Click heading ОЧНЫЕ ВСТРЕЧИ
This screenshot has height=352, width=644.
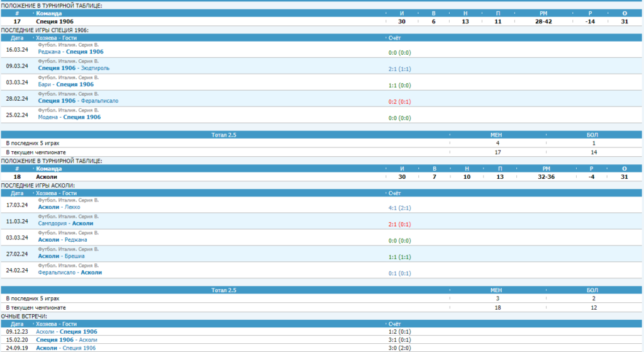point(24,317)
